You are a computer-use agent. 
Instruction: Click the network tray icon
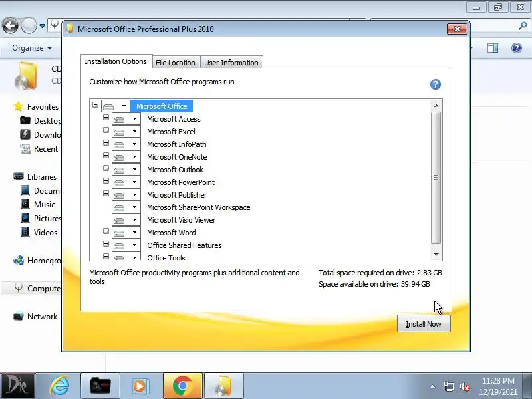[x=448, y=386]
